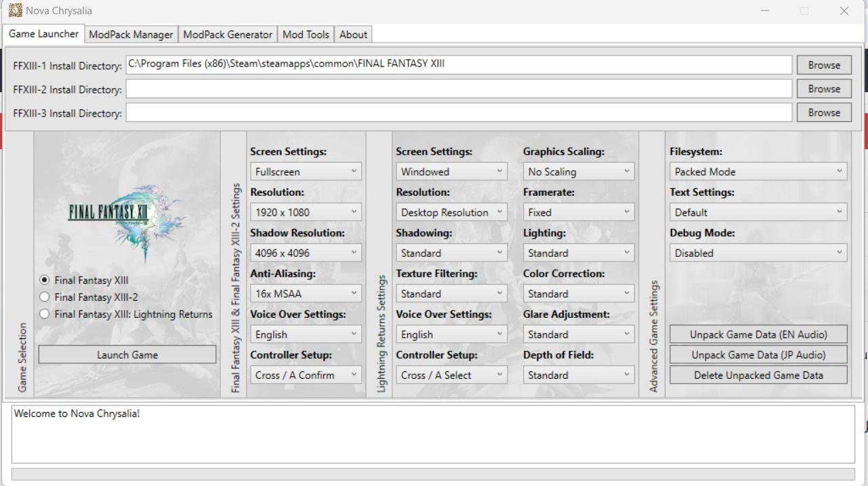868x486 pixels.
Task: Click the Welcome to Nova Chrysalia log box
Action: click(x=433, y=434)
